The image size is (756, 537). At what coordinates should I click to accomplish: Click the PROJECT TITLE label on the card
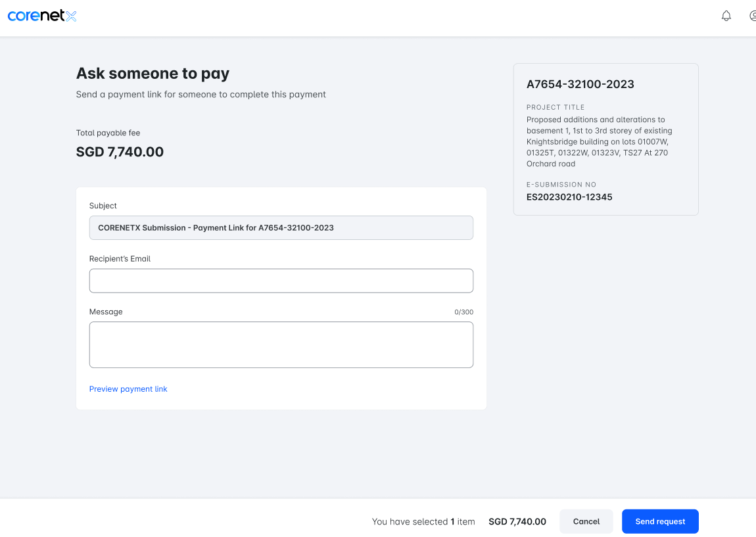(x=555, y=107)
